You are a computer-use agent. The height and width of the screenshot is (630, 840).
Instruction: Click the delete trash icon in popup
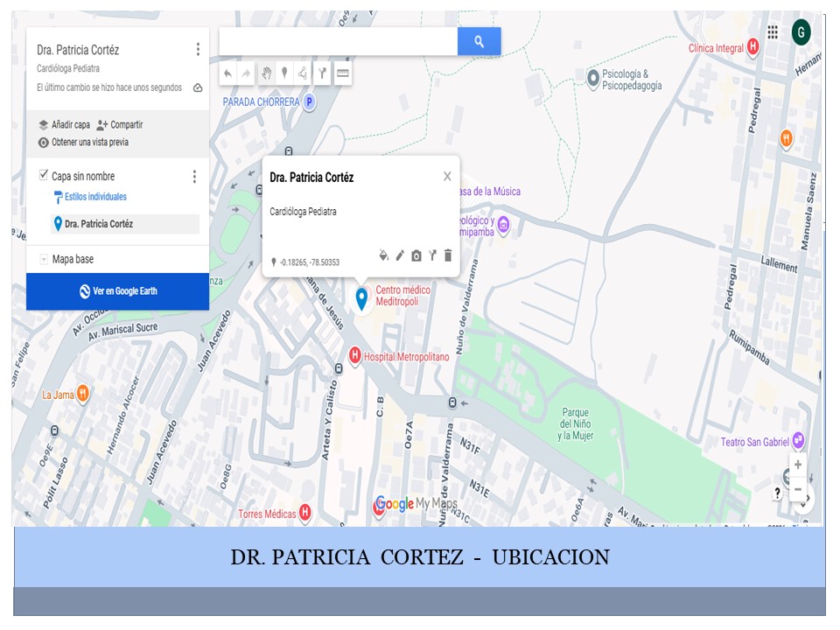[448, 255]
